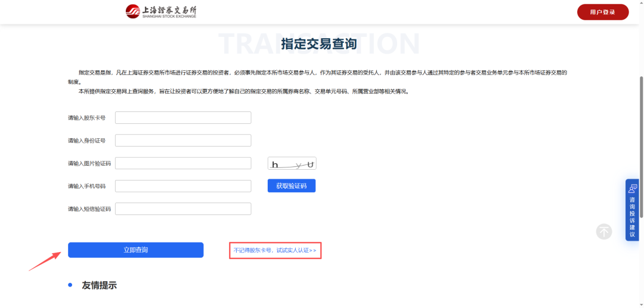The height and width of the screenshot is (308, 644).
Task: Open the 不记得股东卡号，试试实人认证 link
Action: click(275, 251)
